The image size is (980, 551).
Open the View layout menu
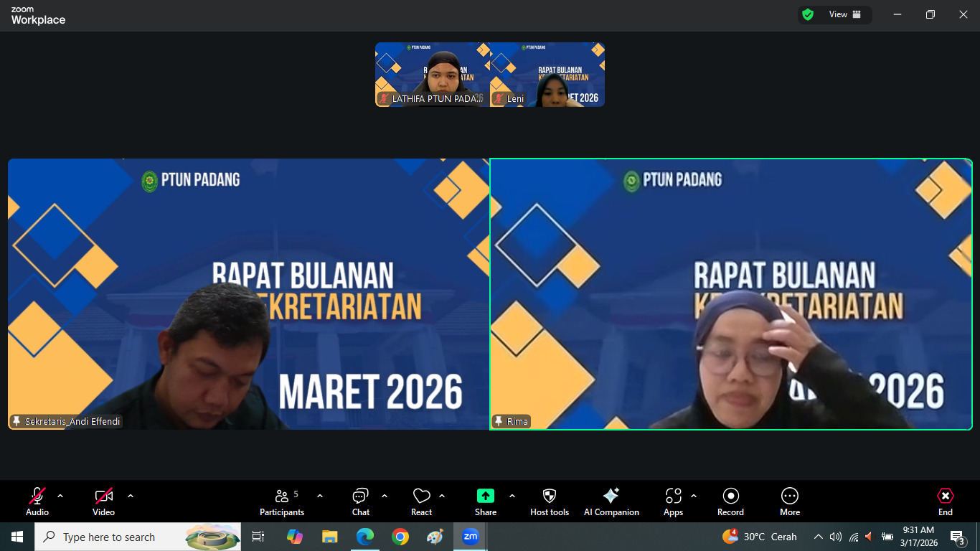point(845,14)
